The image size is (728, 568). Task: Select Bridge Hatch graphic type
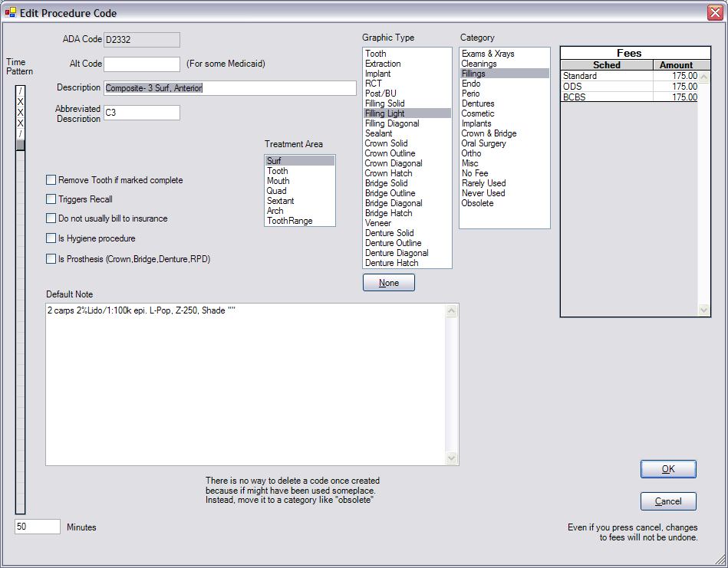[x=407, y=213]
